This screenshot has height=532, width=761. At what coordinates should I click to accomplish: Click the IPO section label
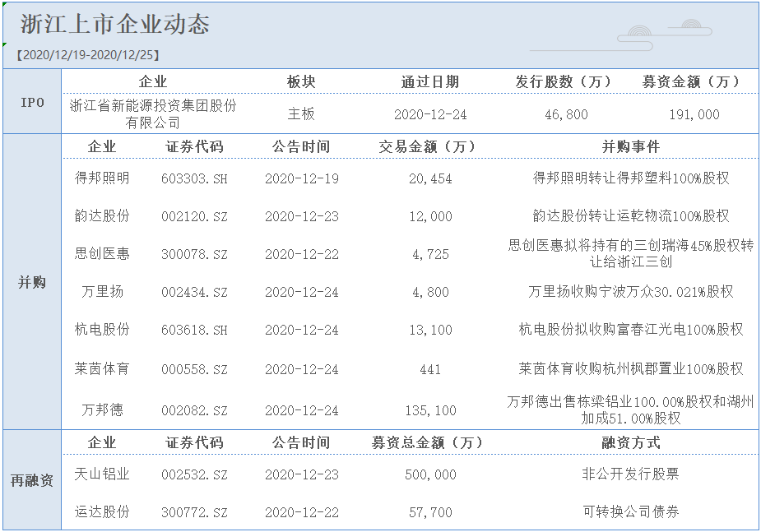point(33,102)
